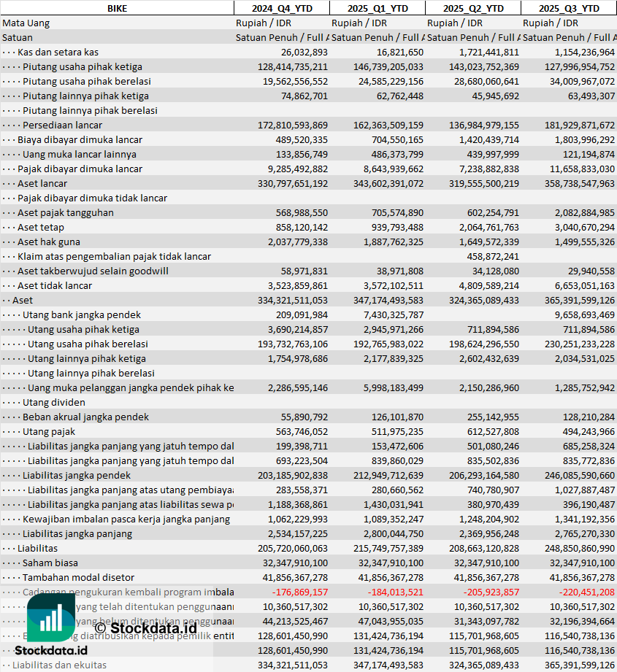This screenshot has height=672, width=617.
Task: Click Aset tetap value 2,064,761,763
Action: tap(488, 227)
